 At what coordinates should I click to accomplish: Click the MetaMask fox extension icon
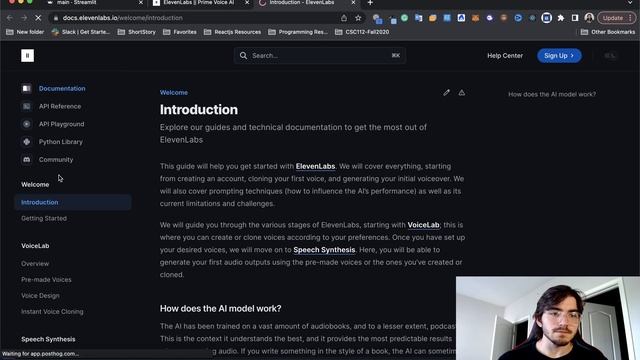pos(476,18)
